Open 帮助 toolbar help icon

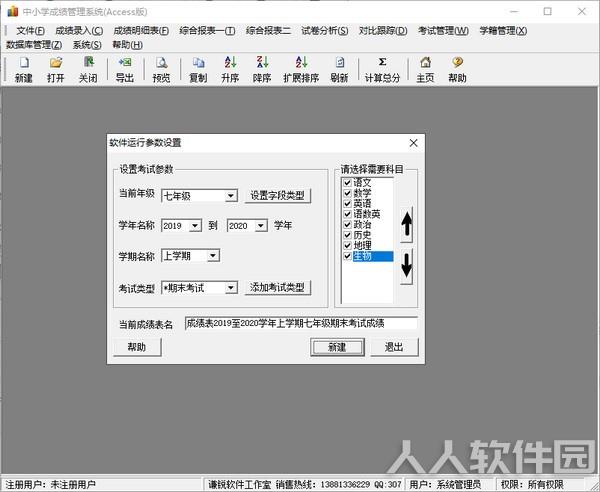[x=457, y=69]
